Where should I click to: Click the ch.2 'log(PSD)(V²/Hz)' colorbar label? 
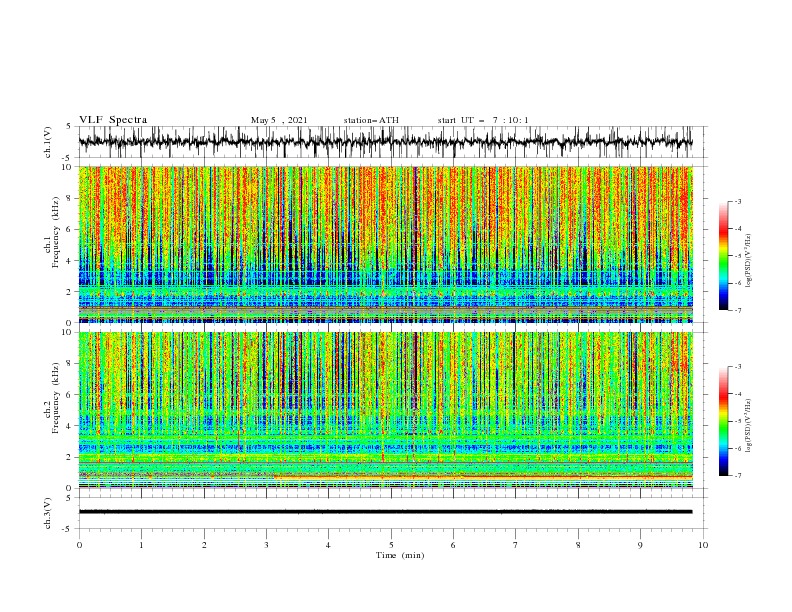[x=748, y=426]
